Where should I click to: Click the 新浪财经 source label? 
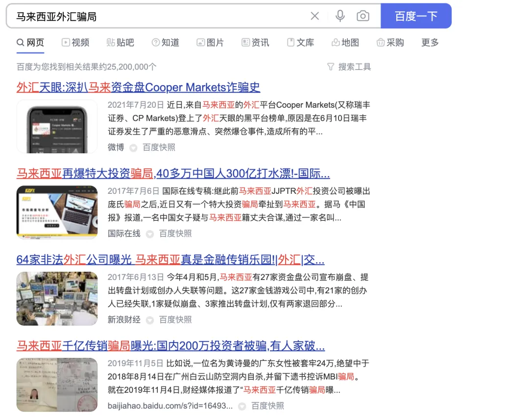click(x=124, y=320)
